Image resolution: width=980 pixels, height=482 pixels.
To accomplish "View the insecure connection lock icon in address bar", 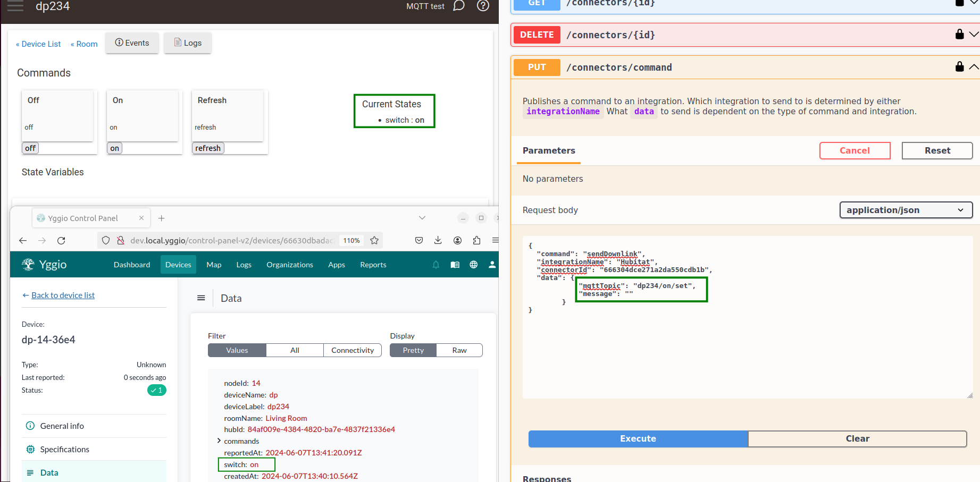I will coord(121,241).
